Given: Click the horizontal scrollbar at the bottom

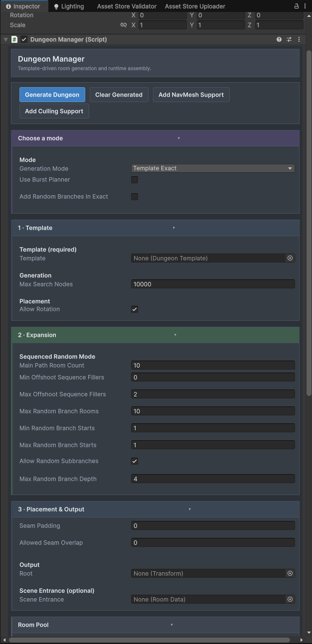Looking at the screenshot, I should pyautogui.click(x=150, y=640).
